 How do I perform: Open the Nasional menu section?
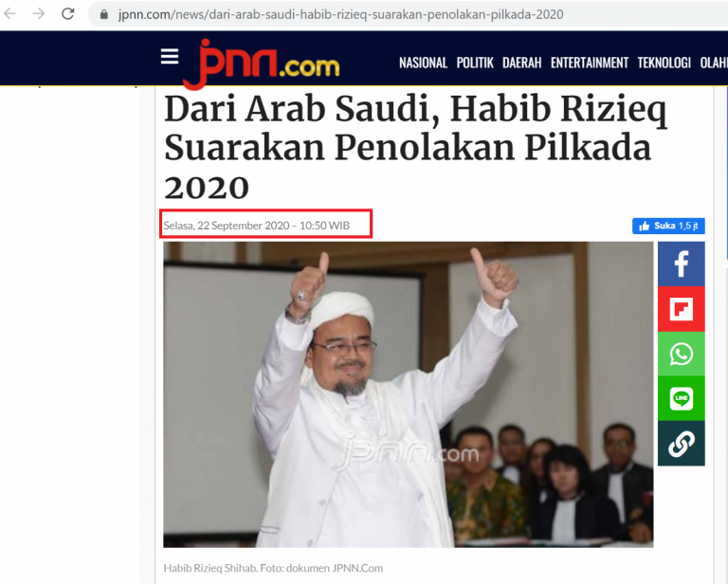[x=423, y=63]
